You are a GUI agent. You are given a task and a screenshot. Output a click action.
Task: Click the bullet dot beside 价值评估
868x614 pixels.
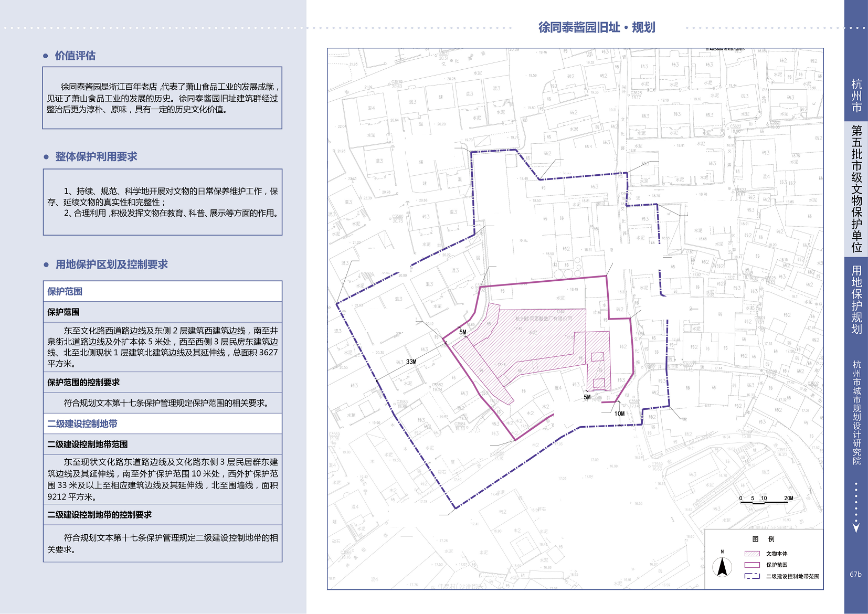point(46,56)
